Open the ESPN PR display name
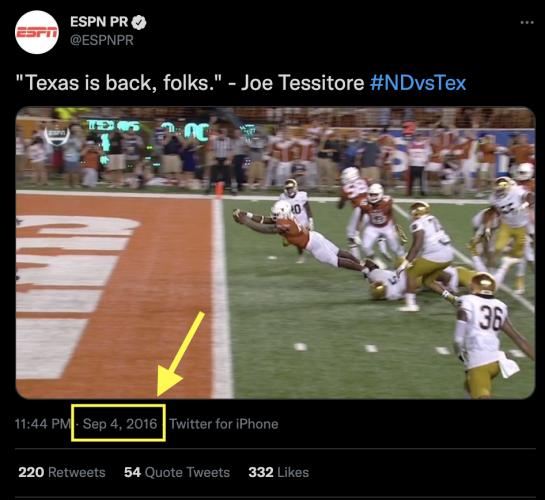 point(99,22)
